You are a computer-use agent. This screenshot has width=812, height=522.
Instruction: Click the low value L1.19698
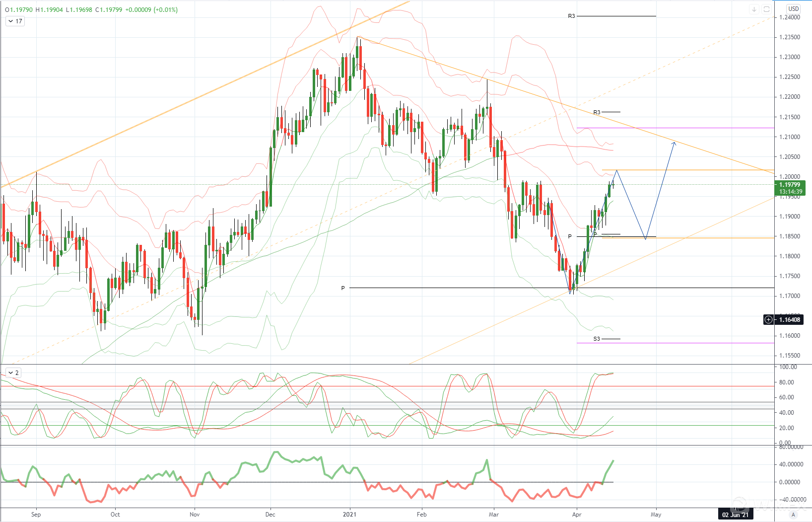[79, 9]
